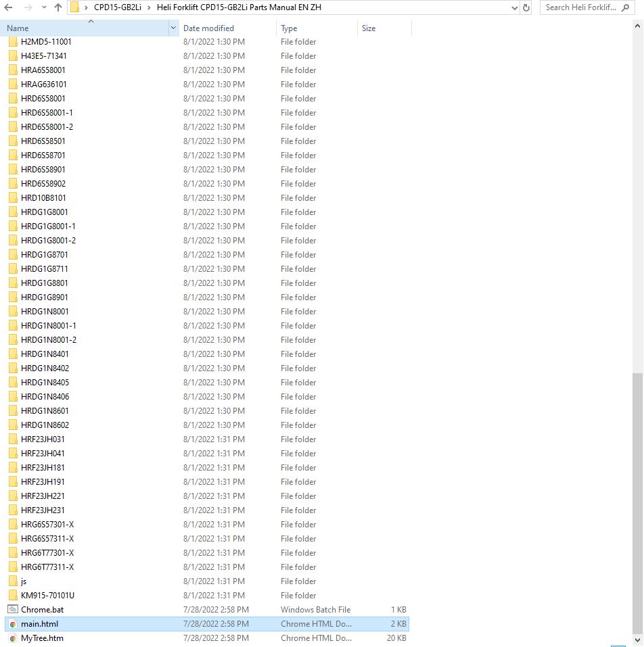Select folder icon for HRAG636101
This screenshot has height=647, width=644.
pos(13,85)
